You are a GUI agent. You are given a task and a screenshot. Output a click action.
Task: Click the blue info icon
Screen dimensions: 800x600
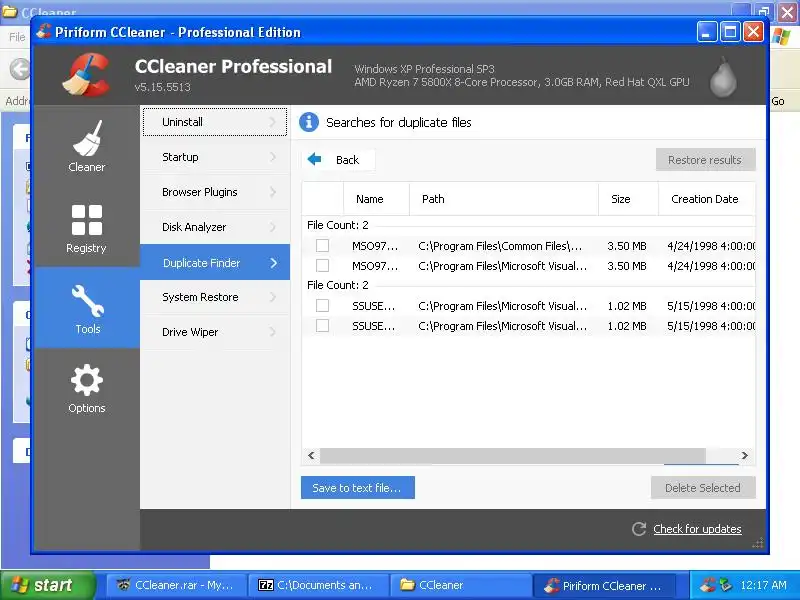[x=309, y=122]
